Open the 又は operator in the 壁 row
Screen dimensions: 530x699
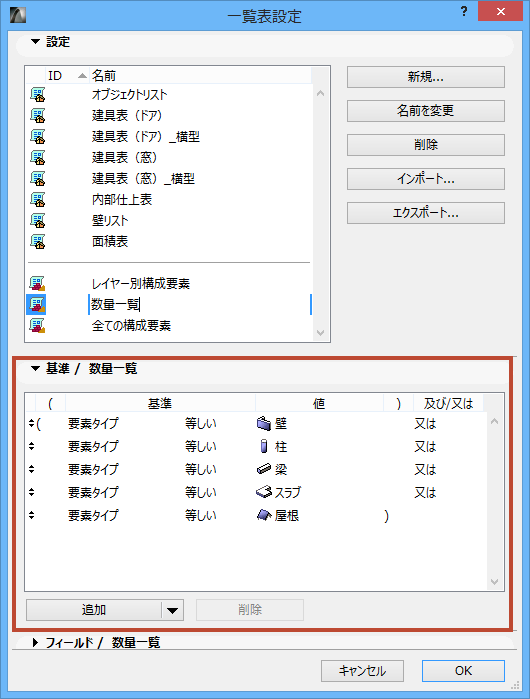click(x=425, y=424)
